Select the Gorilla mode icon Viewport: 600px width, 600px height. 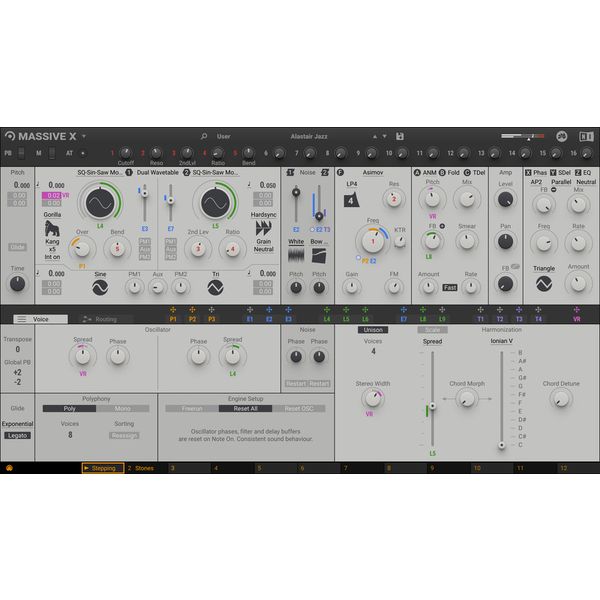point(52,228)
